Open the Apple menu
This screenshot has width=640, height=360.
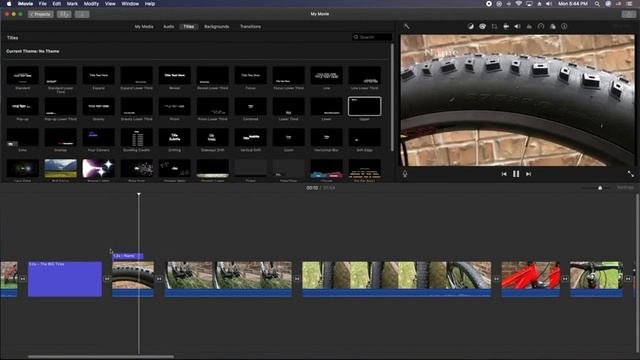coord(9,4)
